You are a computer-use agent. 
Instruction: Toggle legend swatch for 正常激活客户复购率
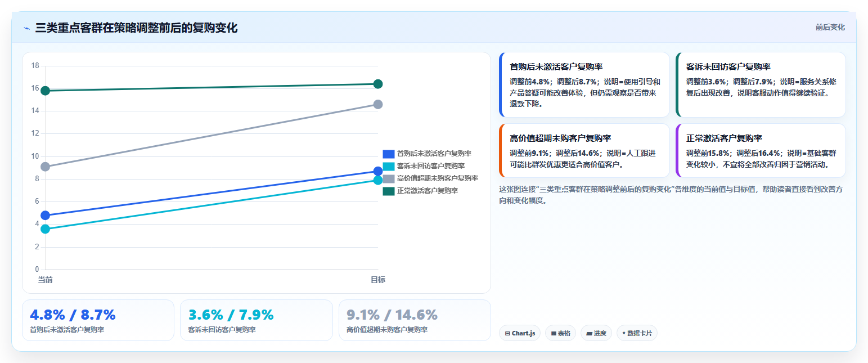point(388,191)
